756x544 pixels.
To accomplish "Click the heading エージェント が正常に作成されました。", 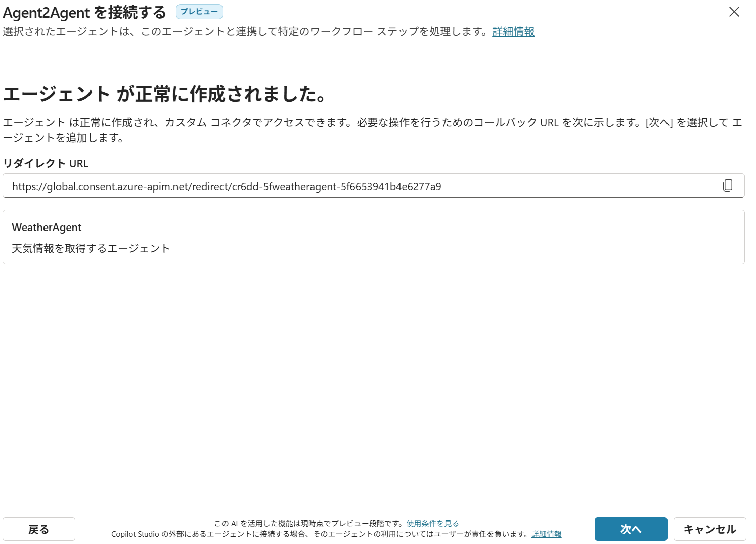I will tap(165, 94).
